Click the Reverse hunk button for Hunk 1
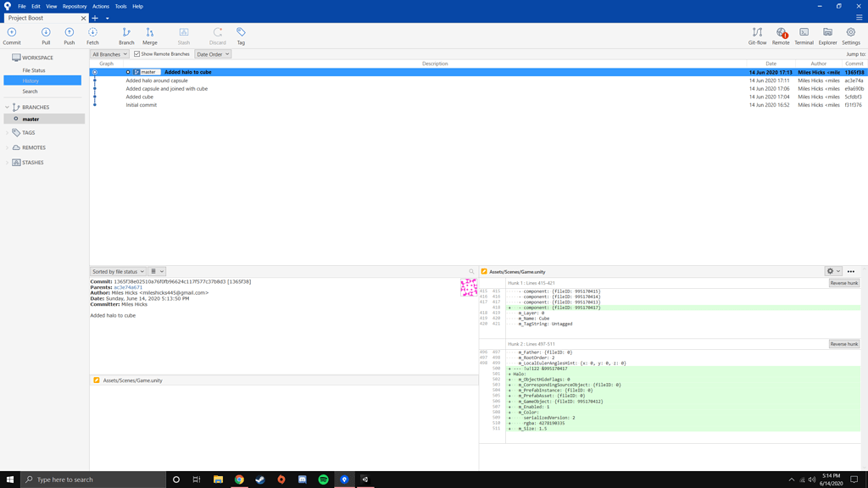 click(843, 283)
